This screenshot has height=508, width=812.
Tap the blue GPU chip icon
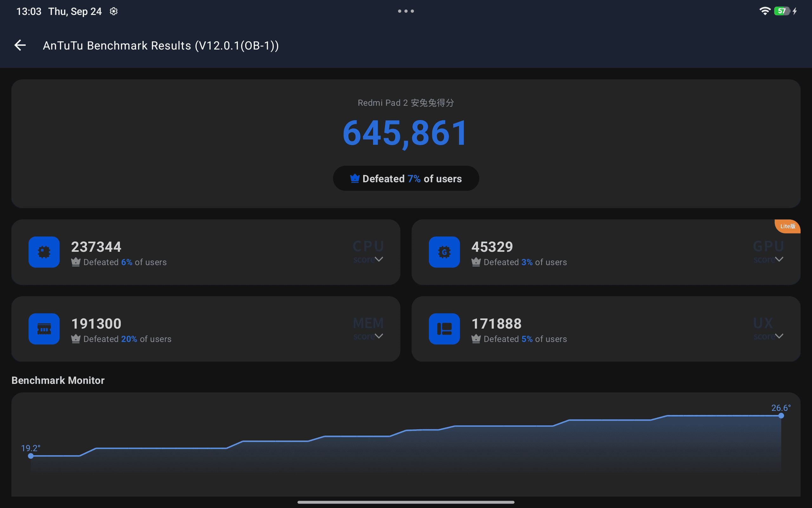(444, 252)
